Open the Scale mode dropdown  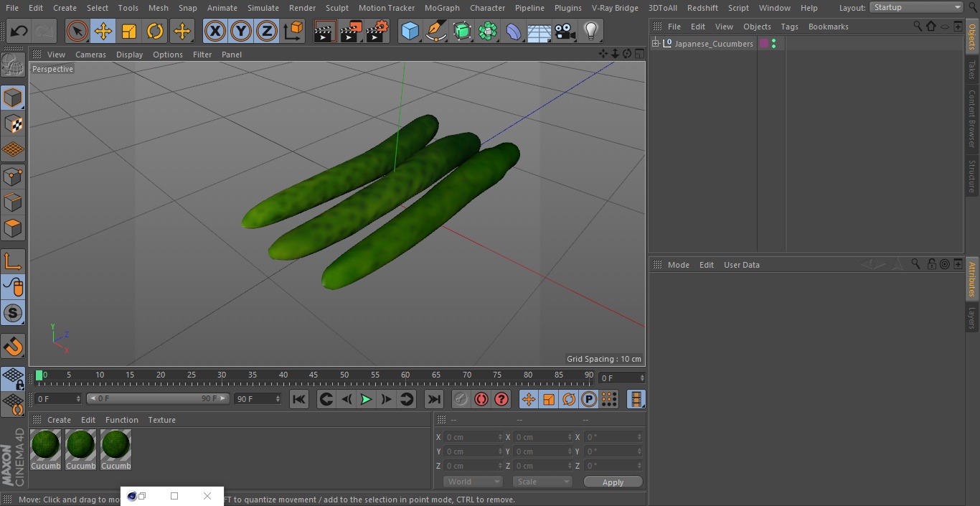tap(542, 482)
